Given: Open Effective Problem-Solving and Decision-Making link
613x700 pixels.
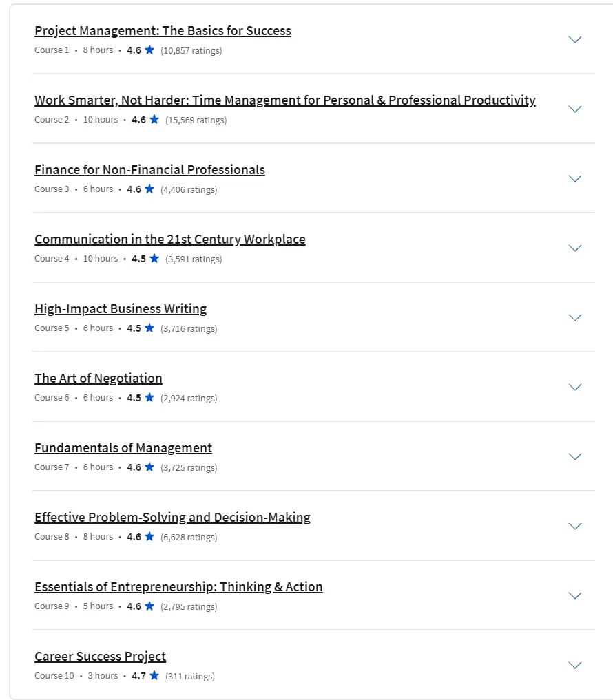Looking at the screenshot, I should 172,518.
